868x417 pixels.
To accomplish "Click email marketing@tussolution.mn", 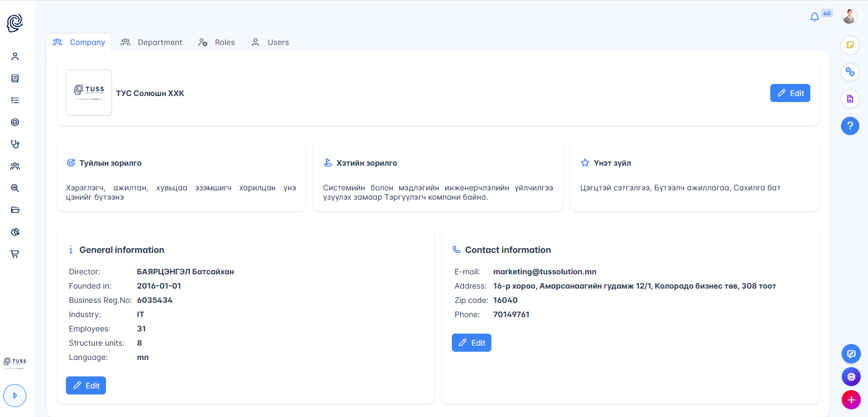I will tap(545, 272).
